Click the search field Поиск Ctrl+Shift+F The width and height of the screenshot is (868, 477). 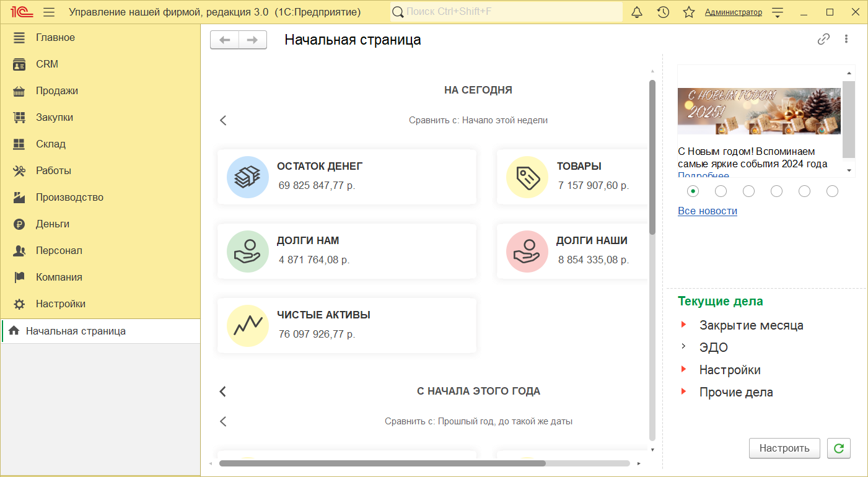[506, 12]
